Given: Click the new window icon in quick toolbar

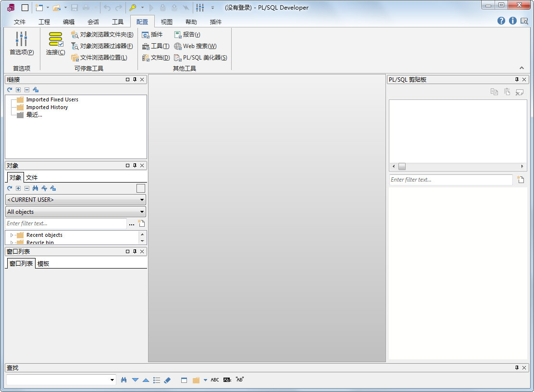Looking at the screenshot, I should (39, 8).
